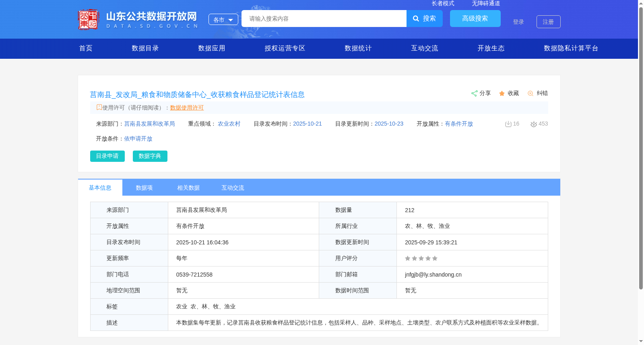Click the 有条件开放 open attribute value
Viewport: 644px width, 345px height.
[459, 124]
